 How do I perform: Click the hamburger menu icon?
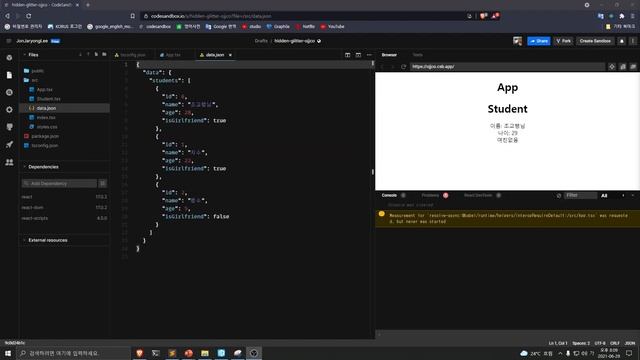(9, 41)
